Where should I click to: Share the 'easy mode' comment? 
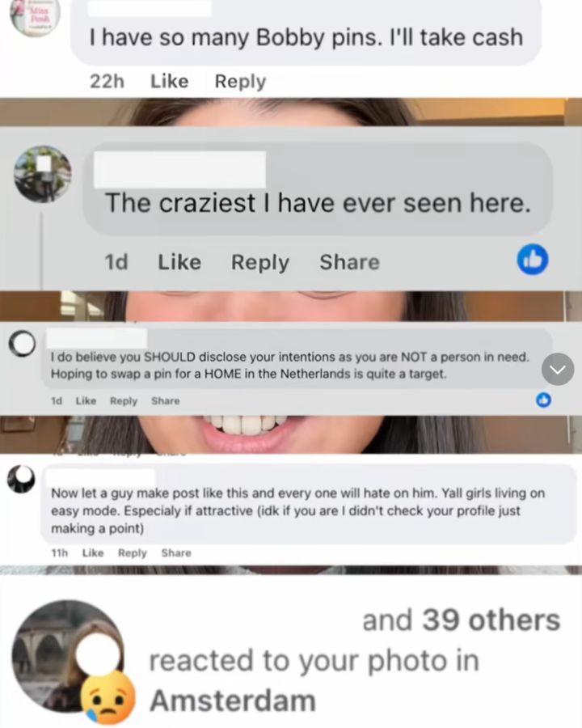pyautogui.click(x=176, y=553)
